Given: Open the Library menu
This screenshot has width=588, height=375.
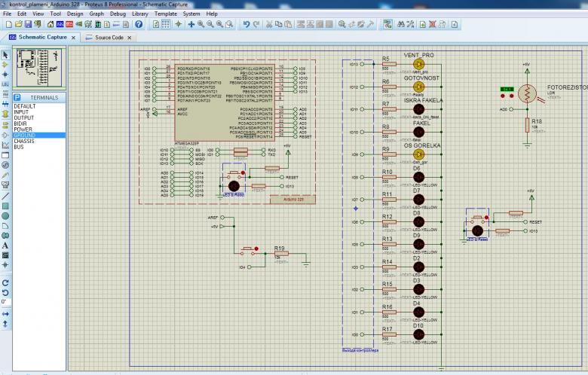Looking at the screenshot, I should click(x=139, y=14).
